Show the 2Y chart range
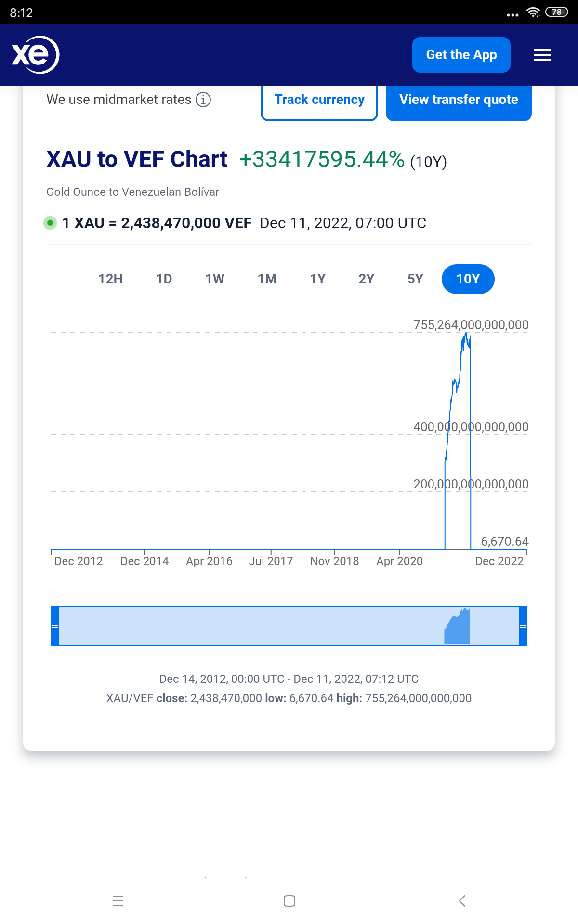578x924 pixels. [x=366, y=279]
